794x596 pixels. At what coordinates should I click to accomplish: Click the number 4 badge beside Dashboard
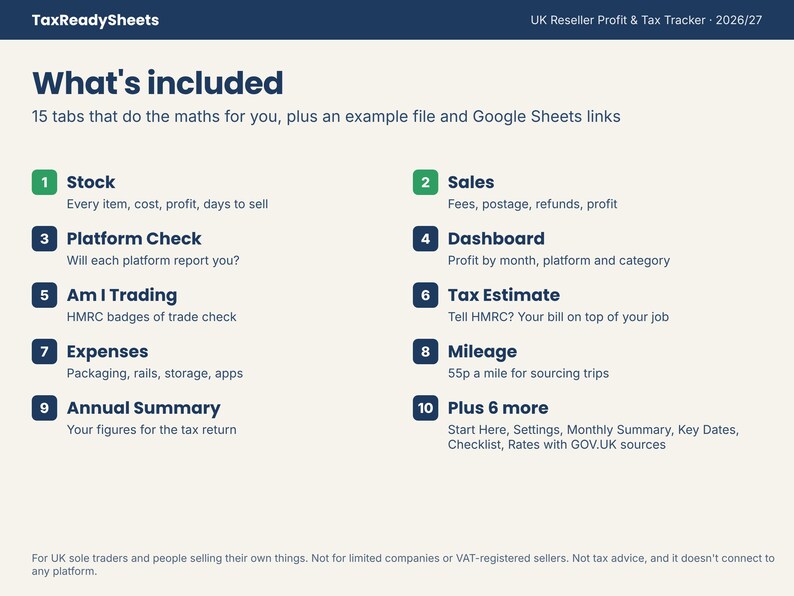tap(425, 239)
